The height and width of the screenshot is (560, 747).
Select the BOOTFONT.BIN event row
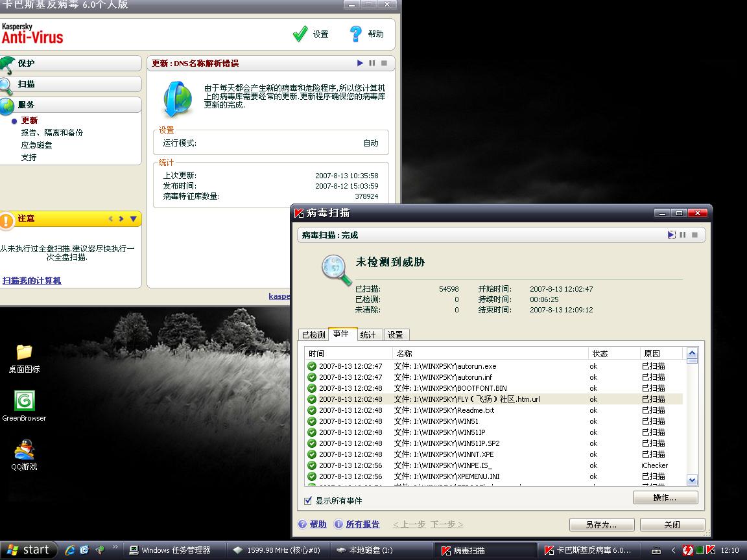pos(494,388)
